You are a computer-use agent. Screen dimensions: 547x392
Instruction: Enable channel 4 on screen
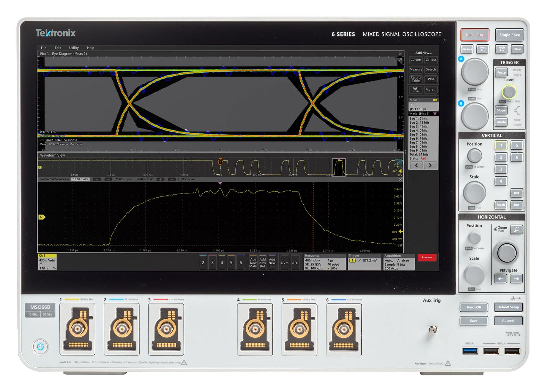click(222, 262)
